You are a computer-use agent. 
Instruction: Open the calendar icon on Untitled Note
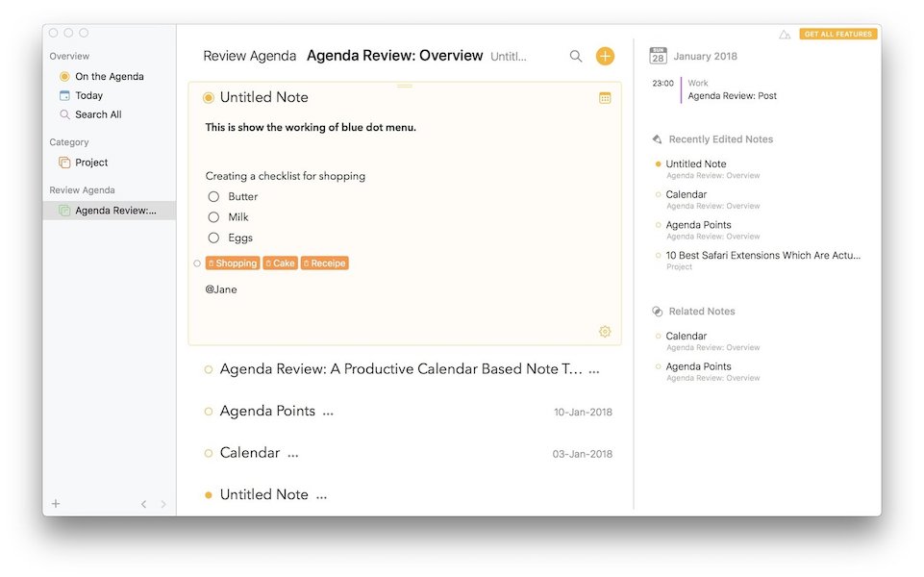click(605, 98)
